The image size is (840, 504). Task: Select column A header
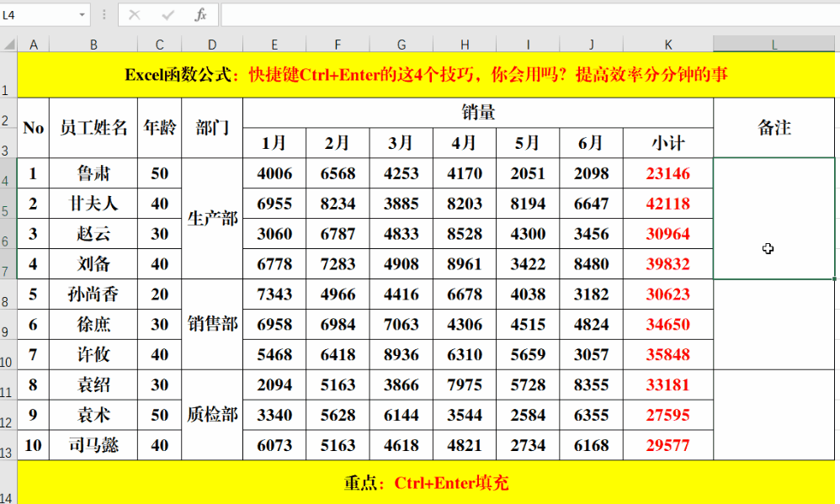(x=33, y=45)
